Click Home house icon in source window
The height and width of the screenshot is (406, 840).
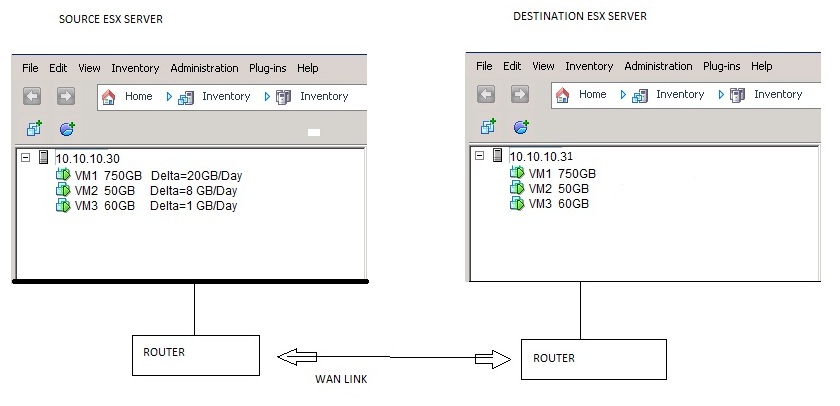109,97
